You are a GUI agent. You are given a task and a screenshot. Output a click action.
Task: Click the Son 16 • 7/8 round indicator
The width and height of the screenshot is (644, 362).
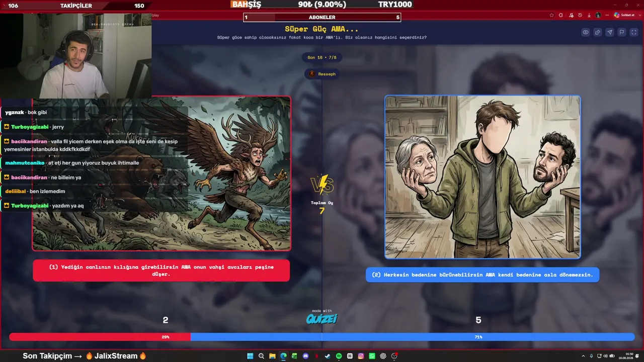[322, 57]
